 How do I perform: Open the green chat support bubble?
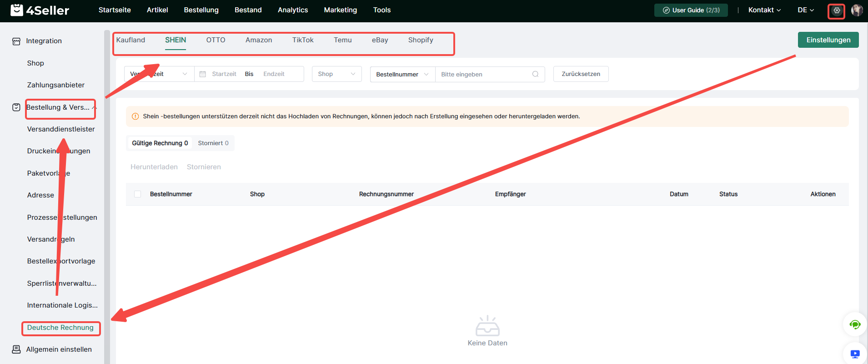coord(855,324)
